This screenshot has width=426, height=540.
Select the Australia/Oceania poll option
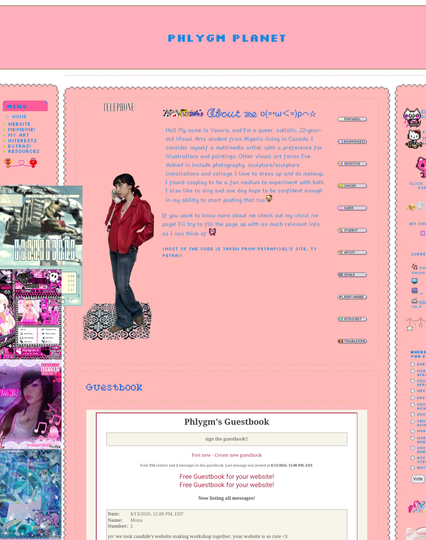tap(412, 458)
